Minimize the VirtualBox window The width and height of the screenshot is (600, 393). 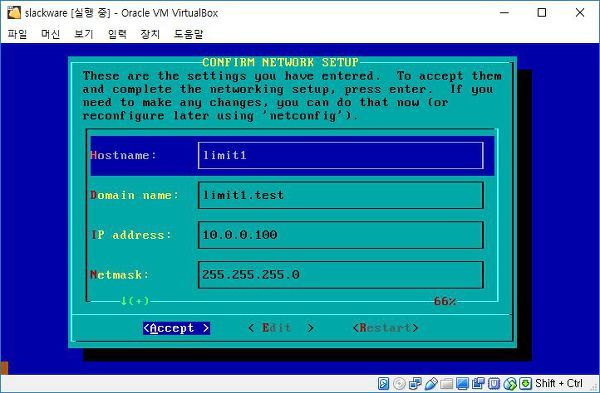(x=505, y=13)
